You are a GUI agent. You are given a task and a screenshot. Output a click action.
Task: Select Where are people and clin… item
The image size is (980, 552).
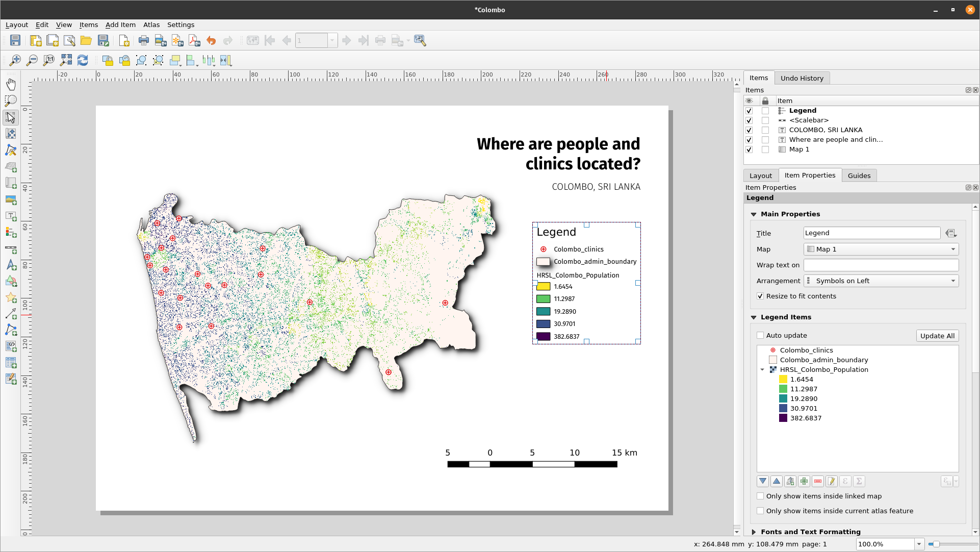(836, 140)
